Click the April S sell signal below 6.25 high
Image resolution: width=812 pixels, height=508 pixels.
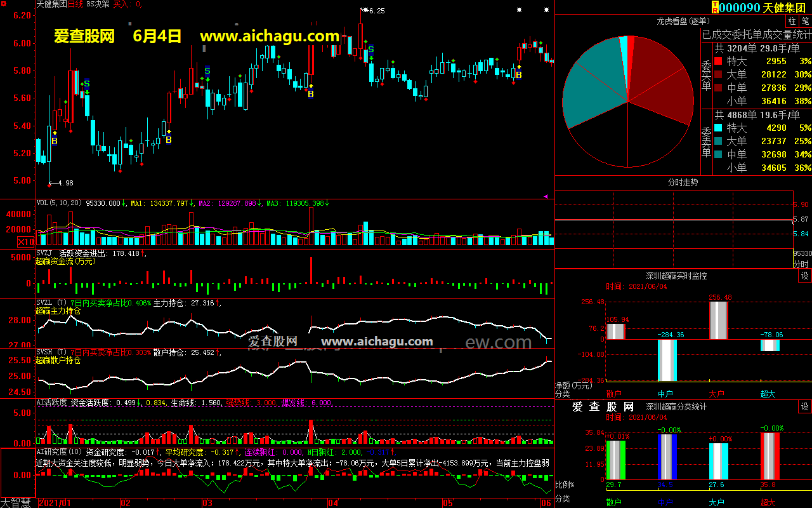tap(370, 49)
